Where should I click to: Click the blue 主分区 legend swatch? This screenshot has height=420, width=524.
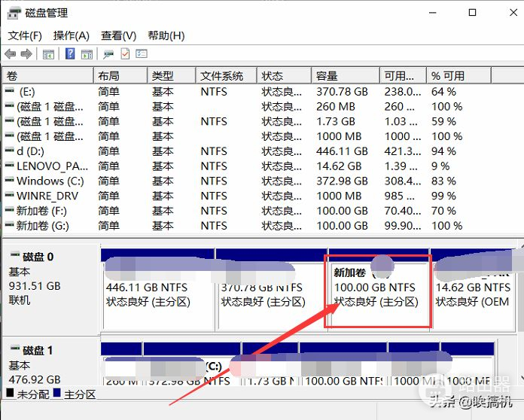pos(56,392)
